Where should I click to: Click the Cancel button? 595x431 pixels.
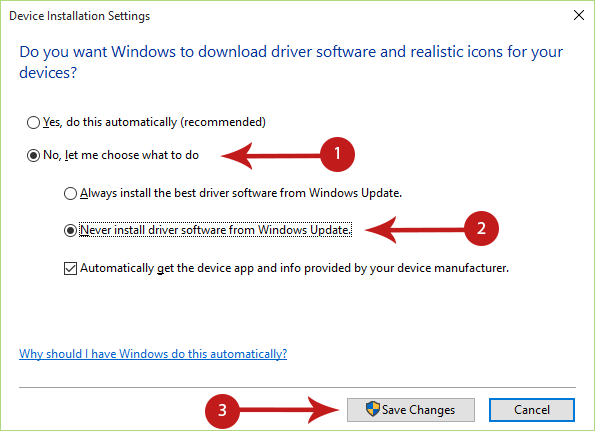pos(532,410)
